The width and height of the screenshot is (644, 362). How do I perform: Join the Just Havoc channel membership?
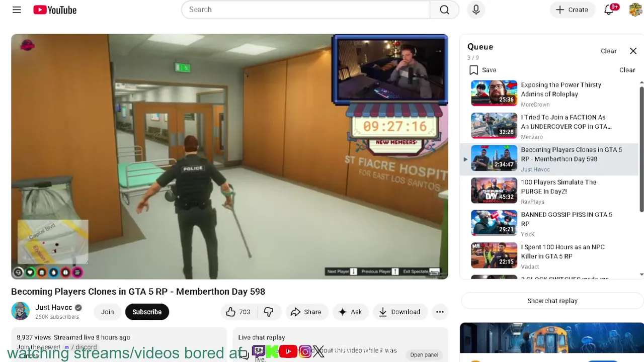[107, 312]
